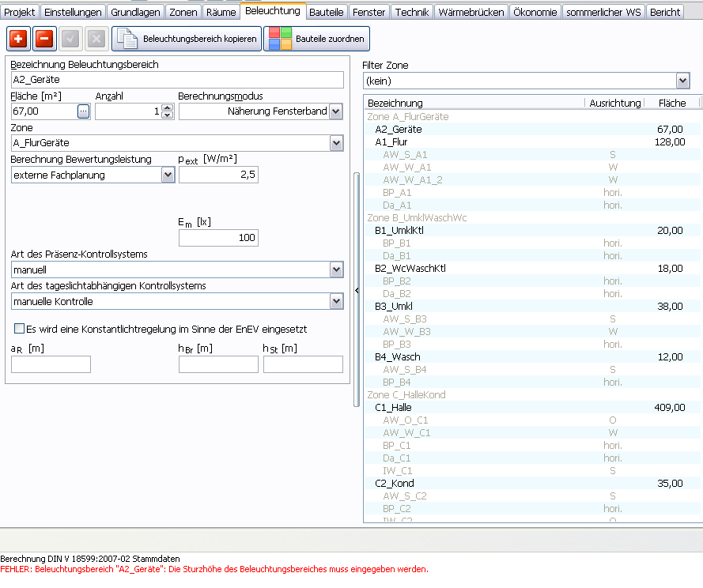Image resolution: width=703 pixels, height=588 pixels.
Task: Select A2_Geräte in the list
Action: coord(532,130)
